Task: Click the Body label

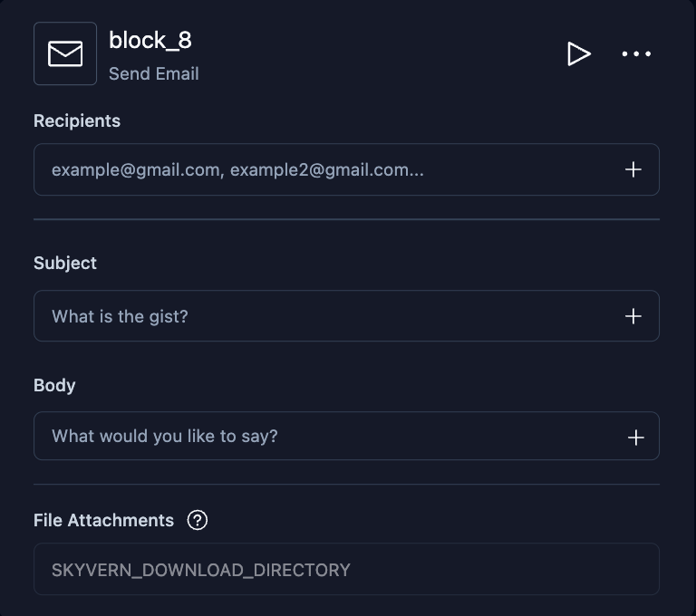Action: [x=54, y=385]
